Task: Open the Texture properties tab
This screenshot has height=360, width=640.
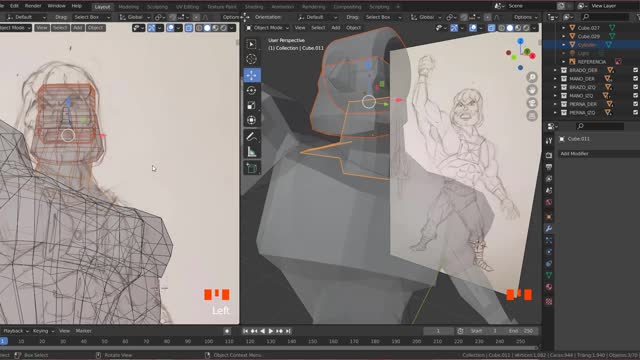Action: 549,301
